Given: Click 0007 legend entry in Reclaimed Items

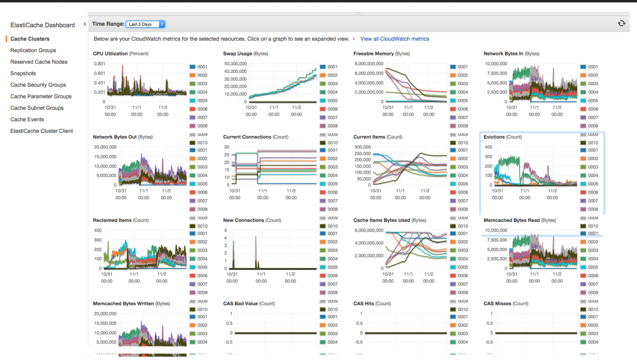Looking at the screenshot, I should tap(198, 284).
